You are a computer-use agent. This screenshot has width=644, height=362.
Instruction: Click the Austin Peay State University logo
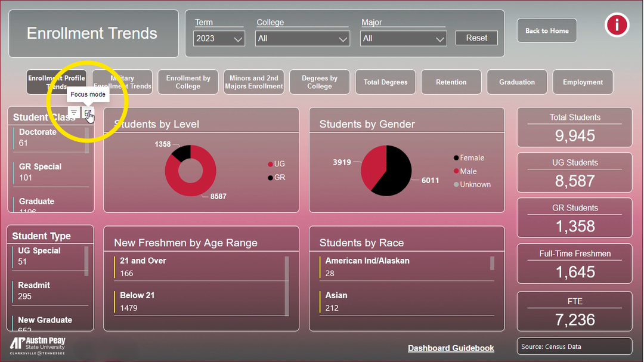tap(38, 345)
